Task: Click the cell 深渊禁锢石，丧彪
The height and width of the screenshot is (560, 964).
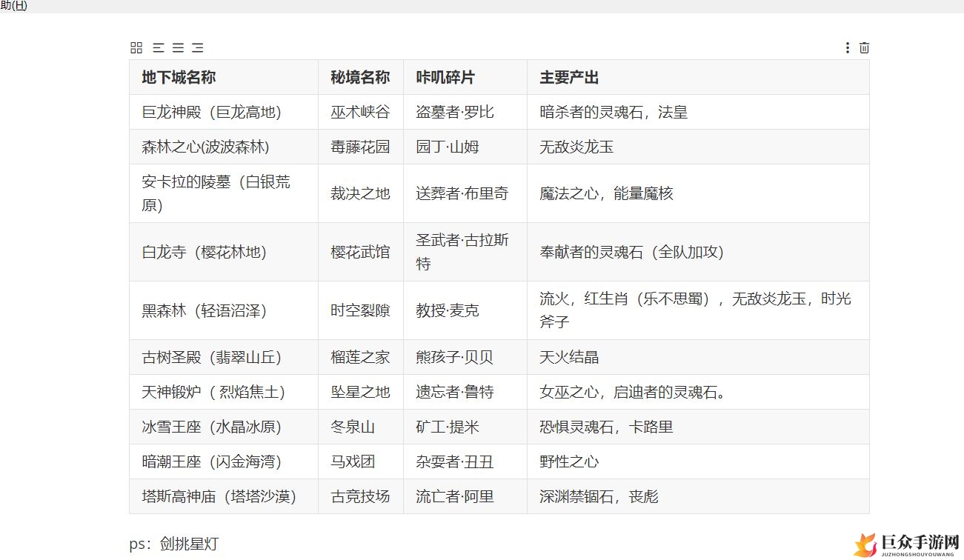Action: [698, 496]
